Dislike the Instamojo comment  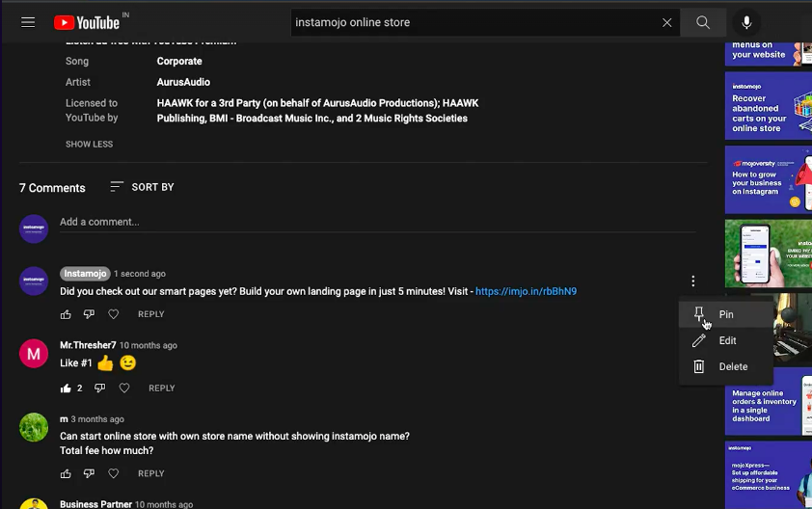89,314
